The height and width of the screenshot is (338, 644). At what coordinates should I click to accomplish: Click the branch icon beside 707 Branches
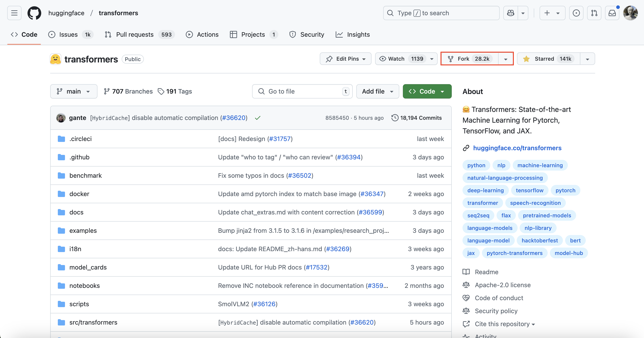tap(107, 91)
